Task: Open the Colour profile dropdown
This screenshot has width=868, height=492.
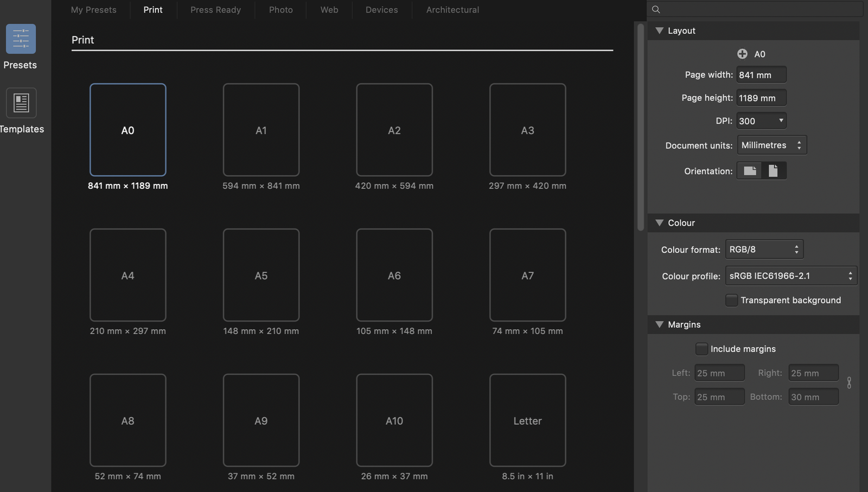Action: click(790, 276)
